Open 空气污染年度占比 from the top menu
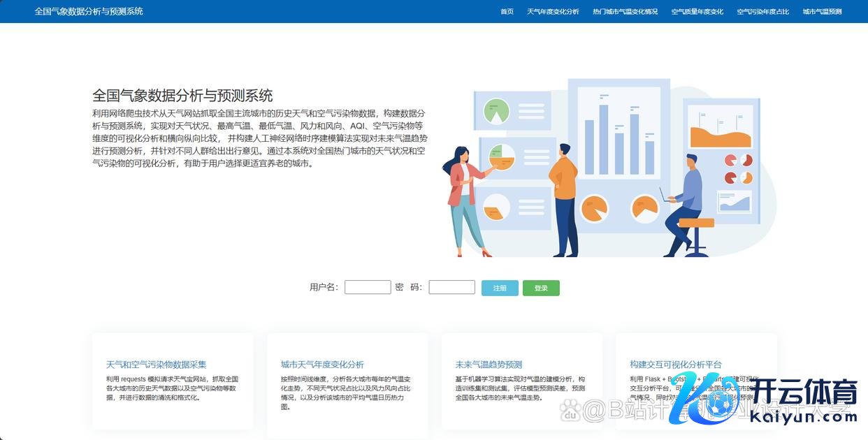 (762, 12)
